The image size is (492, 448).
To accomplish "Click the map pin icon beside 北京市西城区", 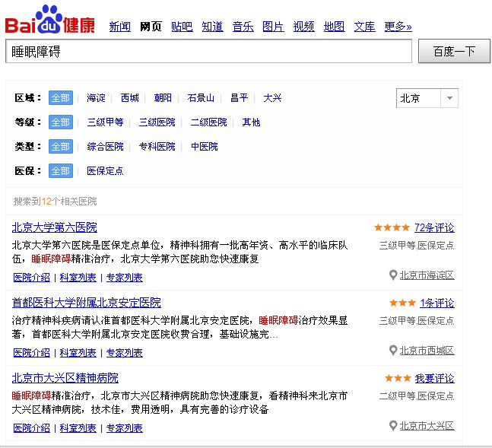I will [x=393, y=351].
